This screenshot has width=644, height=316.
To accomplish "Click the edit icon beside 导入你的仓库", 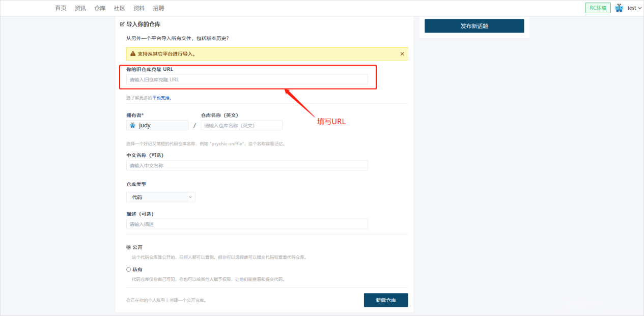I will (x=122, y=24).
